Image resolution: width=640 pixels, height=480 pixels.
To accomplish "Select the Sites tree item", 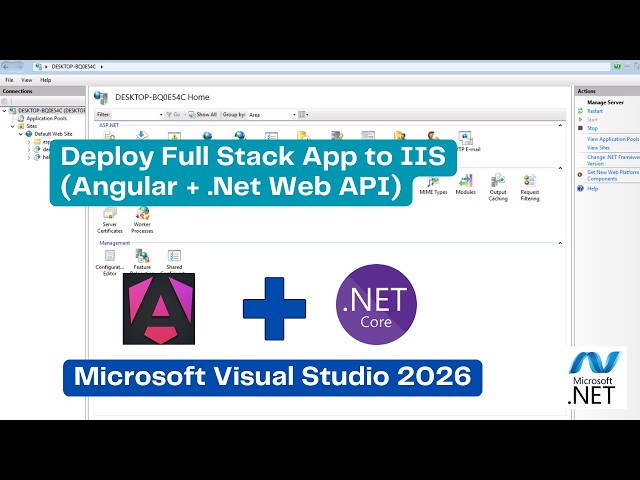I will [x=31, y=126].
